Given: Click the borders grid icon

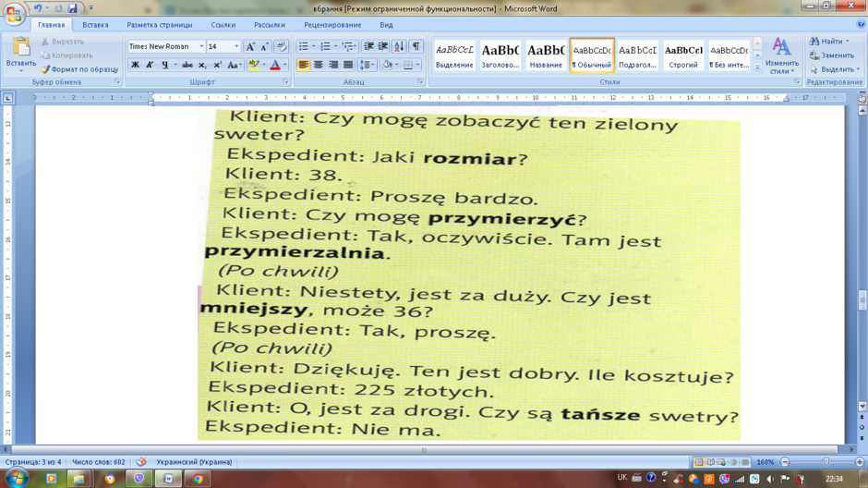Looking at the screenshot, I should coord(408,65).
